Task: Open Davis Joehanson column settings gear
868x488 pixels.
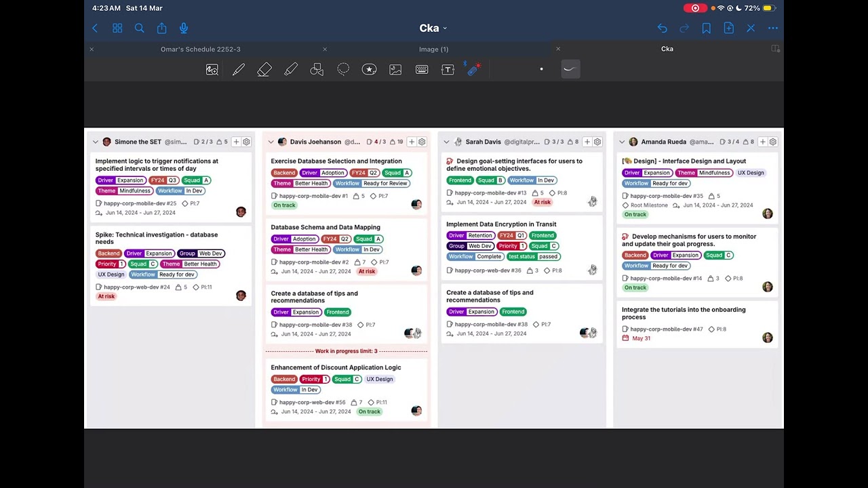Action: pos(422,142)
